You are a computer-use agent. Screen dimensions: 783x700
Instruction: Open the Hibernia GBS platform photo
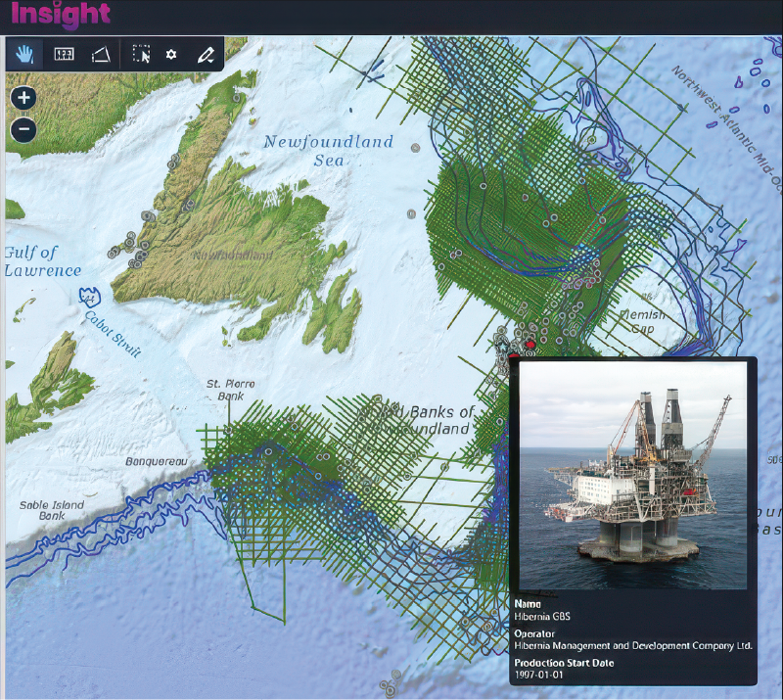(x=632, y=477)
